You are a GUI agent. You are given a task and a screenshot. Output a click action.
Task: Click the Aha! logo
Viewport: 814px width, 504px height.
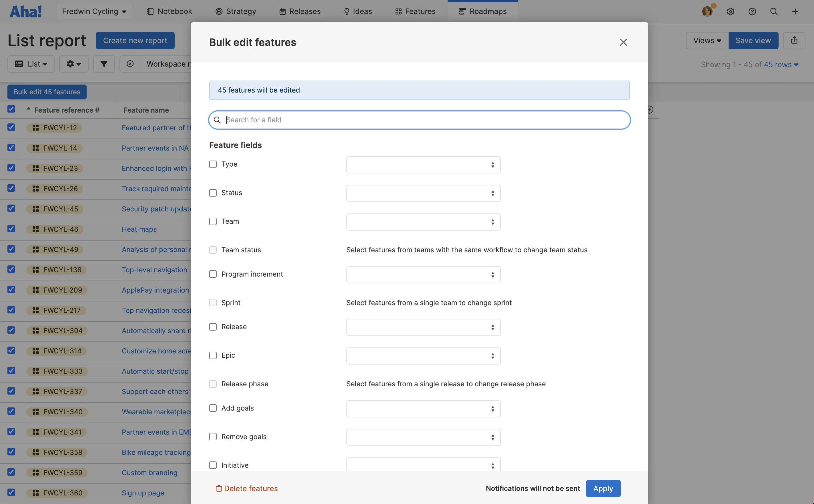(x=26, y=12)
